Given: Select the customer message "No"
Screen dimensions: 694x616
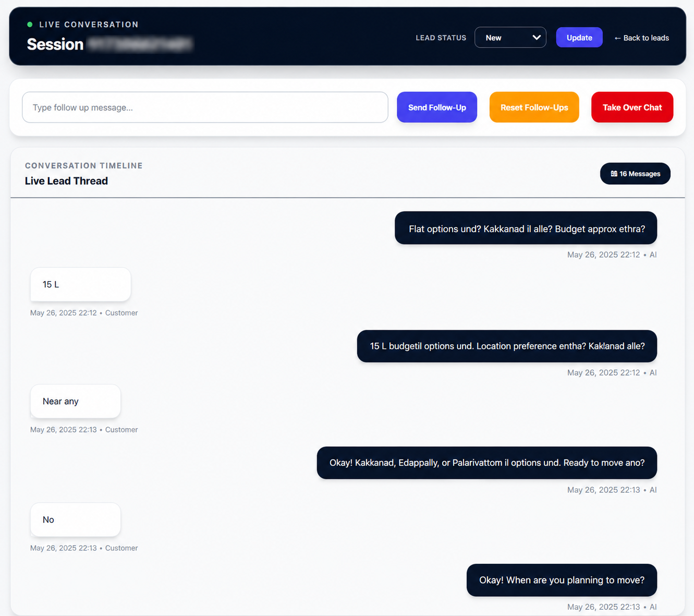Looking at the screenshot, I should (x=76, y=520).
